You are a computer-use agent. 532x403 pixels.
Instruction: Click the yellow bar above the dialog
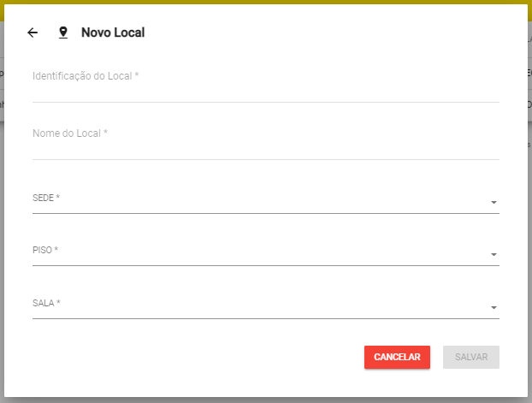(x=265, y=2)
